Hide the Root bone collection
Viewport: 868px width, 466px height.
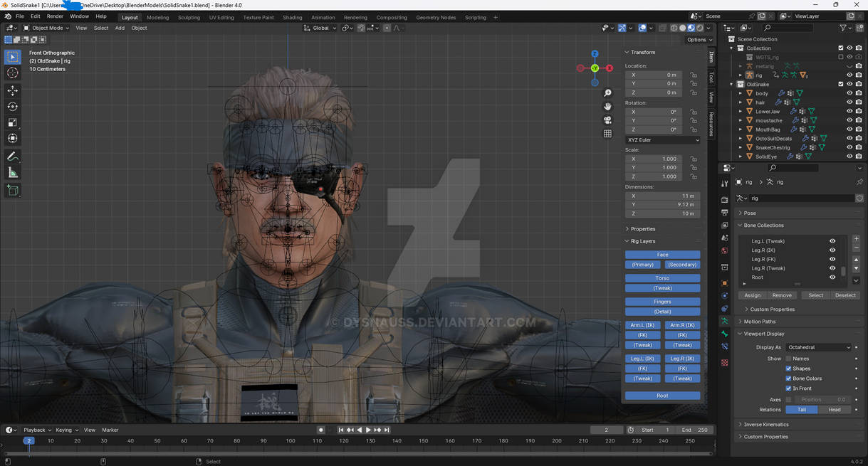tap(832, 277)
